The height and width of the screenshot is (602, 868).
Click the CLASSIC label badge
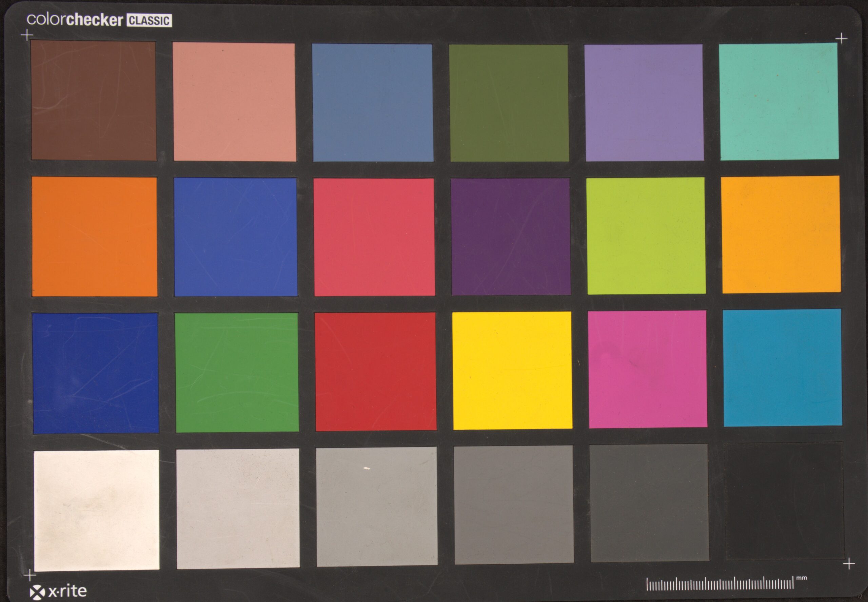149,20
